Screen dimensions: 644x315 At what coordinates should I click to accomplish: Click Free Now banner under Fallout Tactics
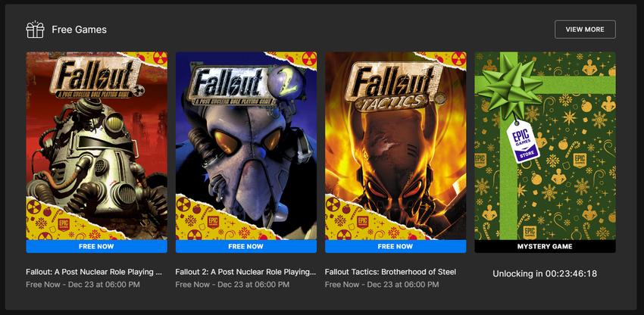point(395,246)
